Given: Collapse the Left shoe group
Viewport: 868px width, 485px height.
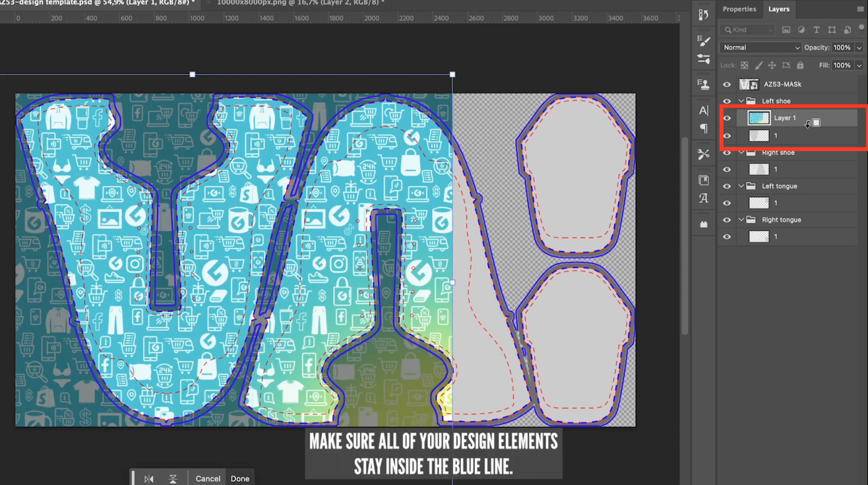Looking at the screenshot, I should tap(741, 101).
